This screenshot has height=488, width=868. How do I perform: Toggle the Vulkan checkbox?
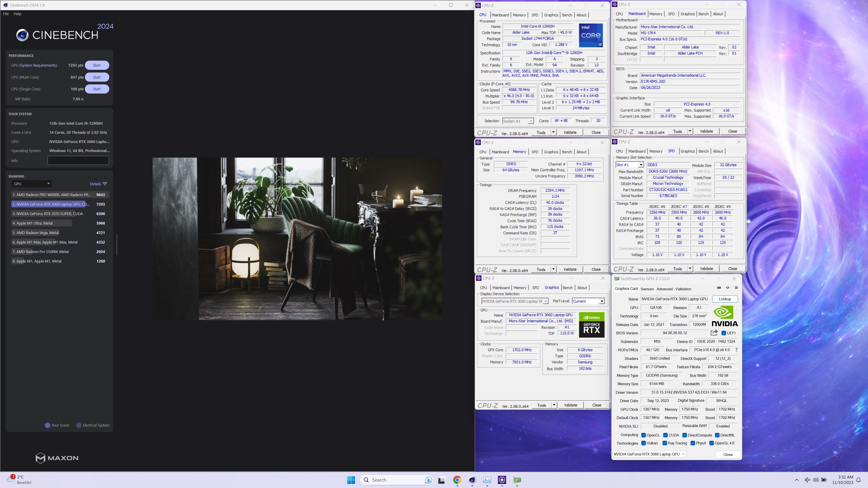click(643, 443)
